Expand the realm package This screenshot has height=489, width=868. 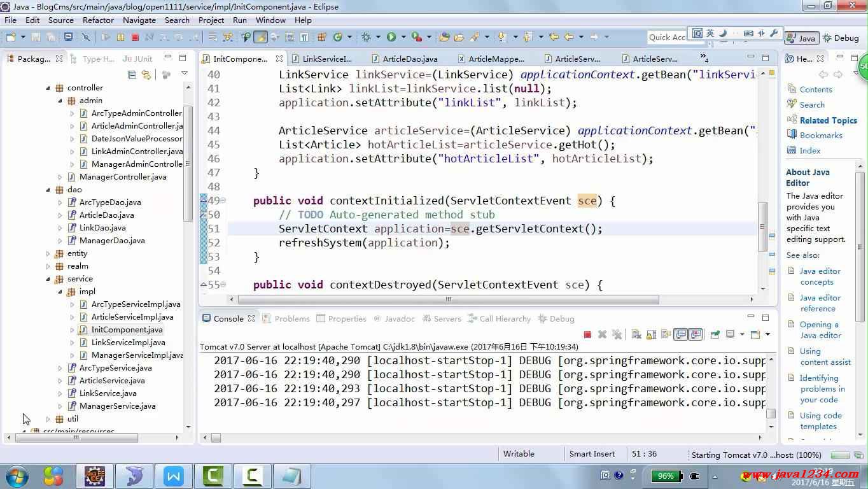[x=48, y=266]
